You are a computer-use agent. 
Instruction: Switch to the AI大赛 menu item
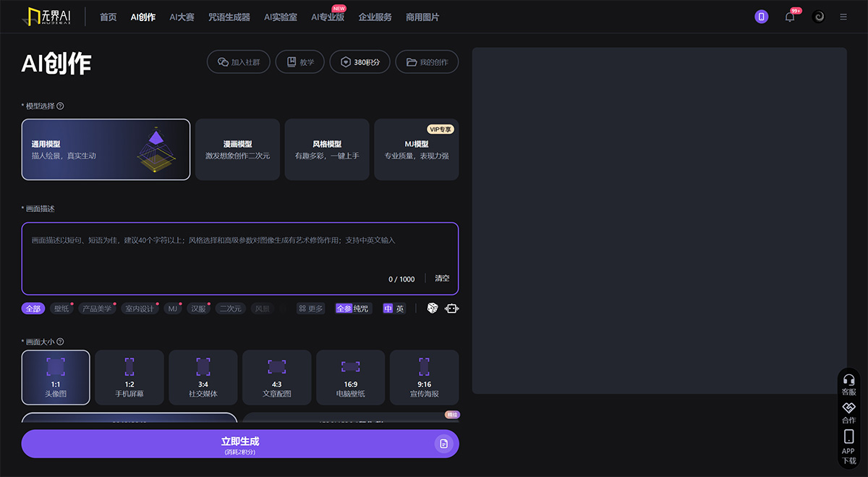click(x=182, y=17)
